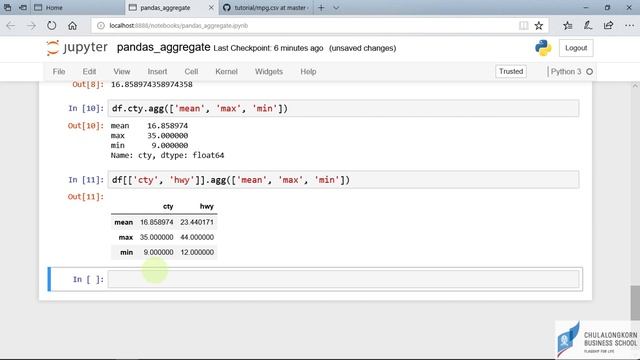Viewport: 640px width, 360px height.
Task: Open browser Settings and more ellipsis
Action: click(x=629, y=26)
